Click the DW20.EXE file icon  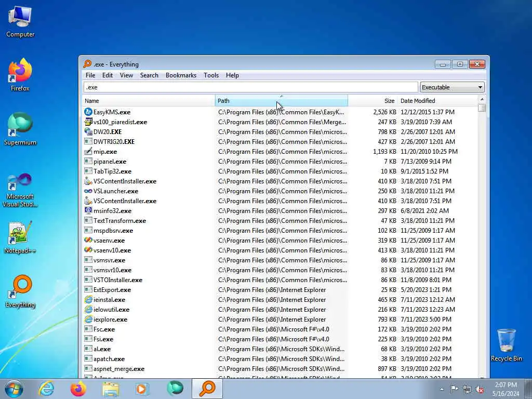coord(88,131)
